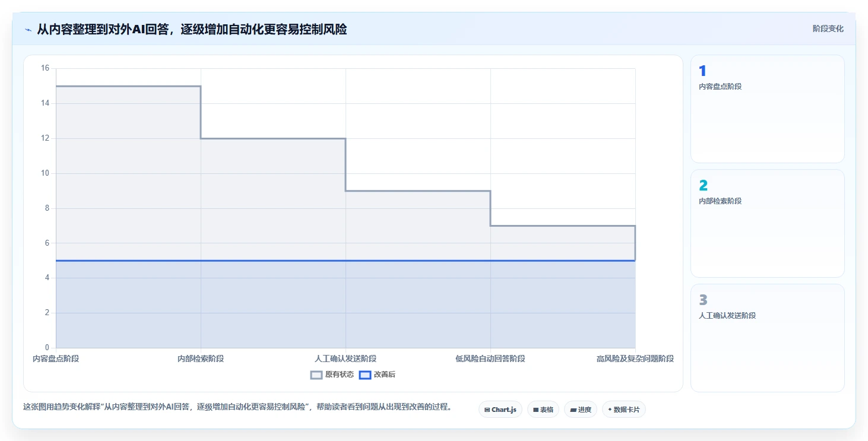Click the 进度 tag
The height and width of the screenshot is (441, 868).
[581, 410]
